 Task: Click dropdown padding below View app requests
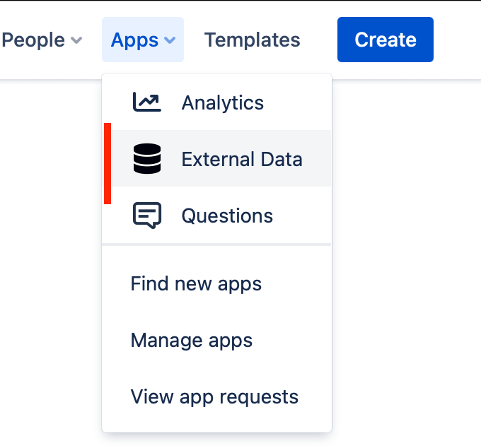point(216,423)
